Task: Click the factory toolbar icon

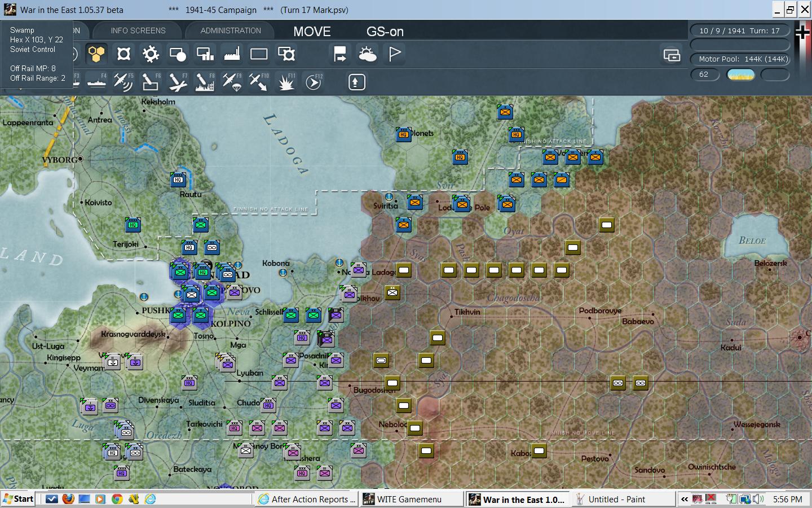Action: coord(232,54)
